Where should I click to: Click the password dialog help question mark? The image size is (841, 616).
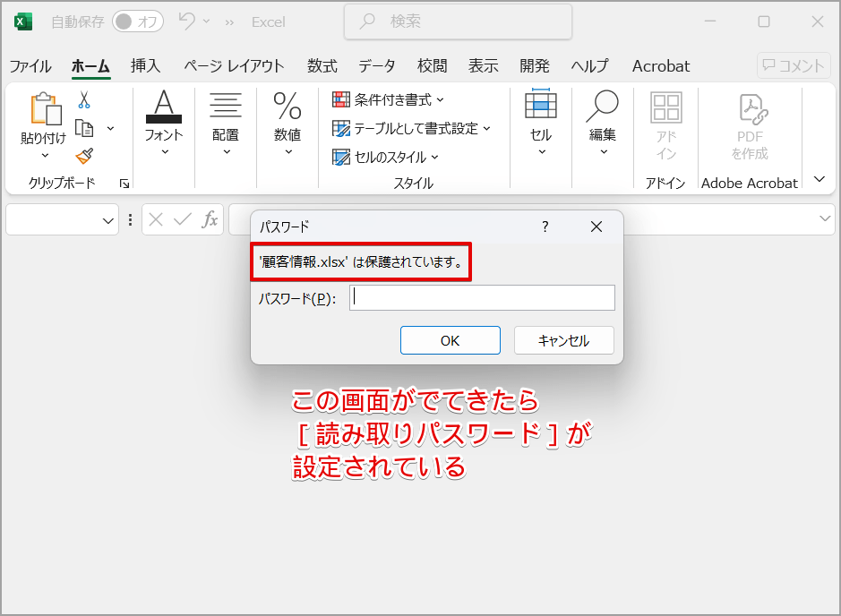545,227
